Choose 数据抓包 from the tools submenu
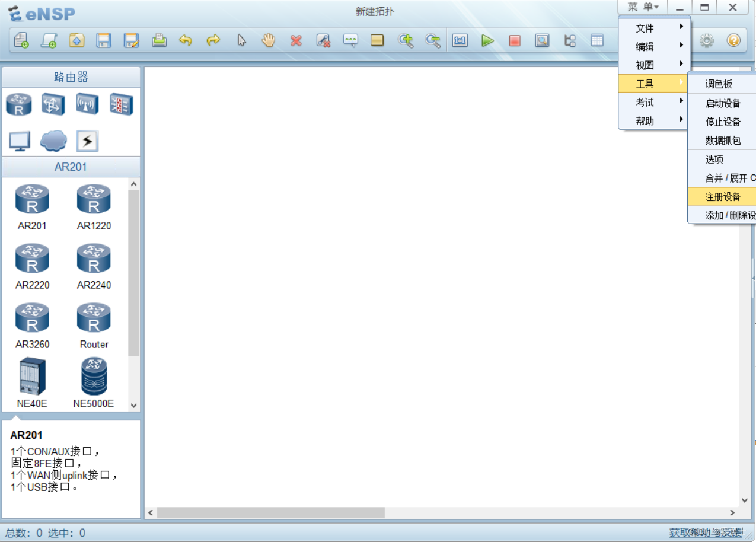756x542 pixels. [x=722, y=141]
